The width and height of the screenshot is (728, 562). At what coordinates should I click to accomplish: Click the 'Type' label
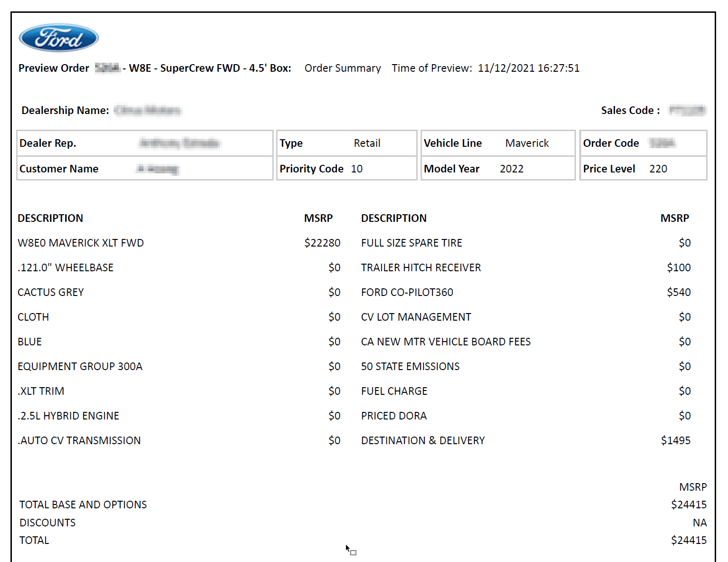point(291,143)
